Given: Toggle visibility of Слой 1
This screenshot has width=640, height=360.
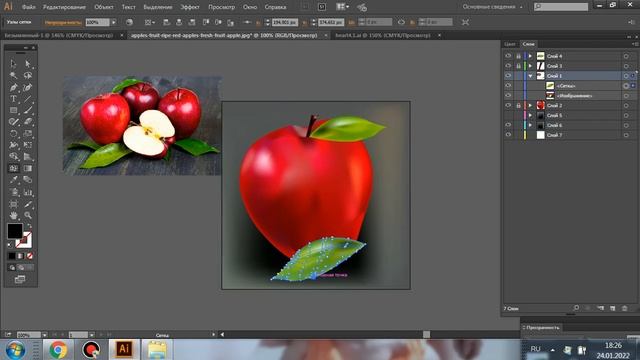Looking at the screenshot, I should tap(508, 76).
